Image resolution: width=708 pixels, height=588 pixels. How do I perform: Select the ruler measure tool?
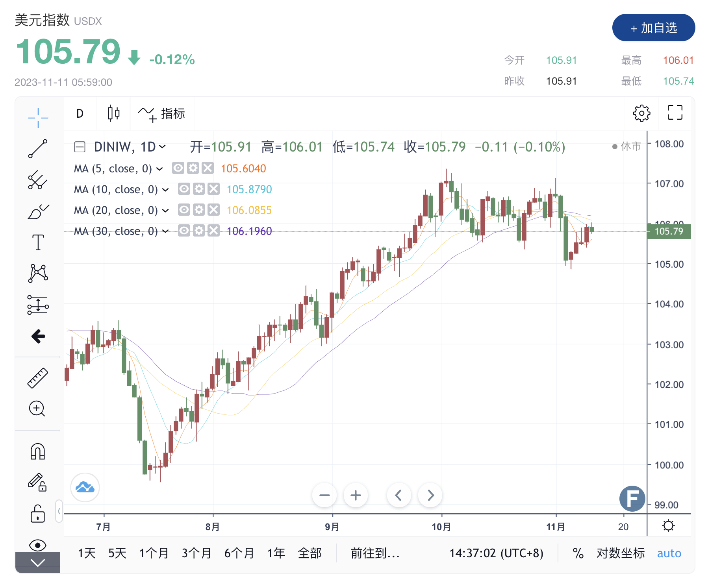[38, 378]
